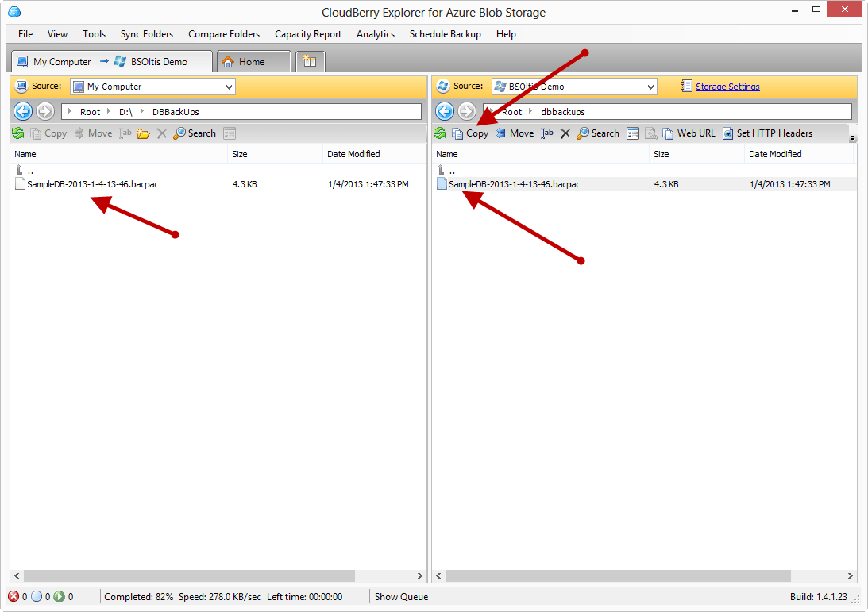The height and width of the screenshot is (612, 868).
Task: Open the Capacity Report menu
Action: point(308,34)
